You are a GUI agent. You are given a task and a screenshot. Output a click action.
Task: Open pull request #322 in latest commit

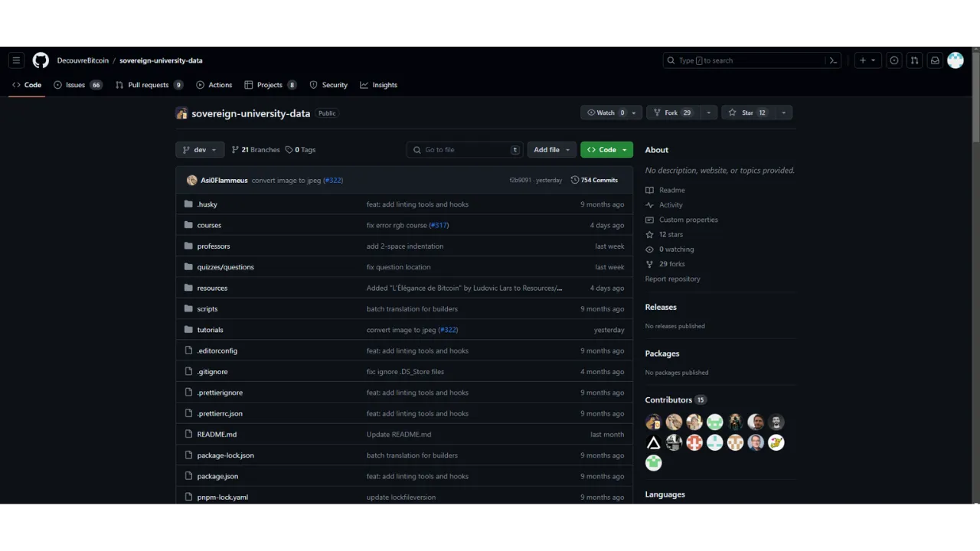(x=333, y=180)
